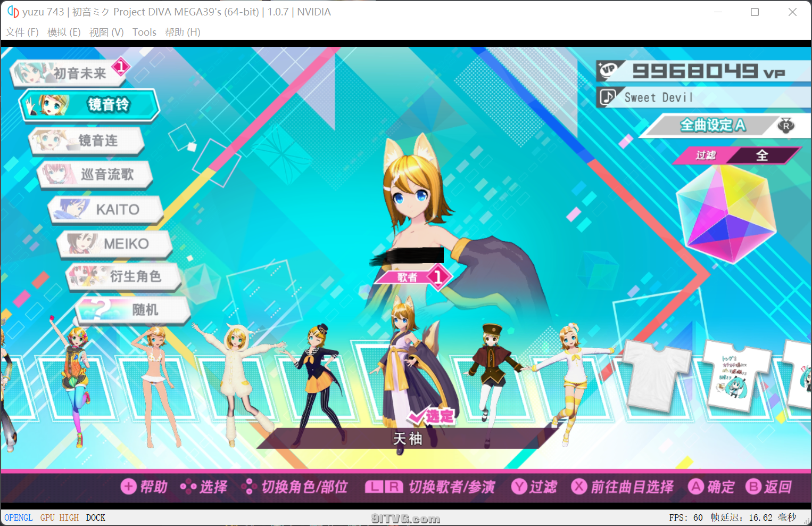The height and width of the screenshot is (526, 812).
Task: Click the plus 帮助 help icon
Action: [129, 486]
